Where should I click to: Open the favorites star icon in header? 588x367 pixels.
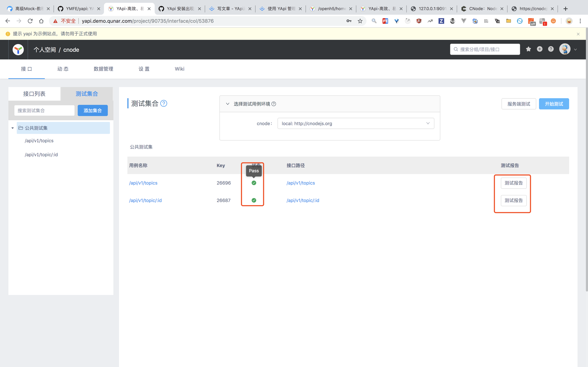coord(528,49)
